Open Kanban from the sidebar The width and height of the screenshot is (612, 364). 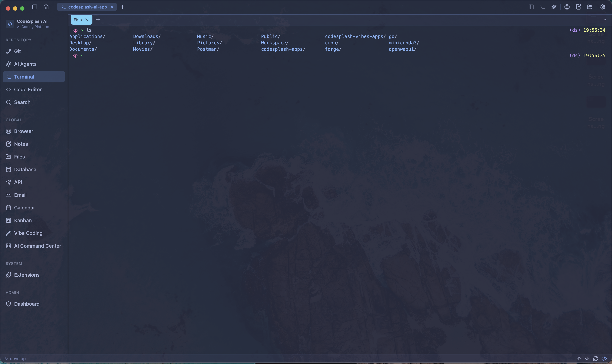point(23,220)
